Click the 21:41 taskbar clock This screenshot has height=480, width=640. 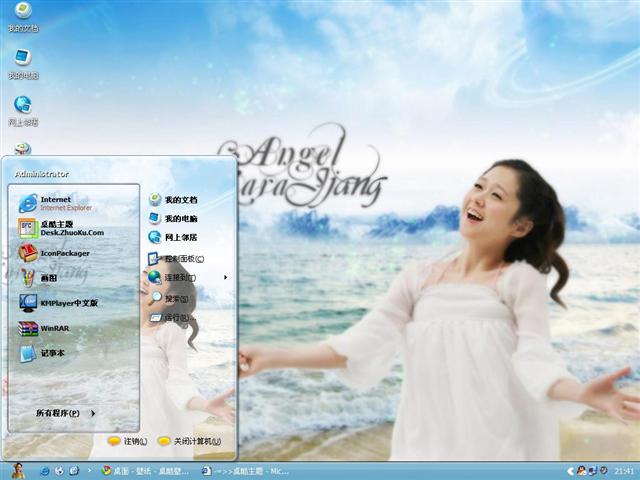point(624,471)
